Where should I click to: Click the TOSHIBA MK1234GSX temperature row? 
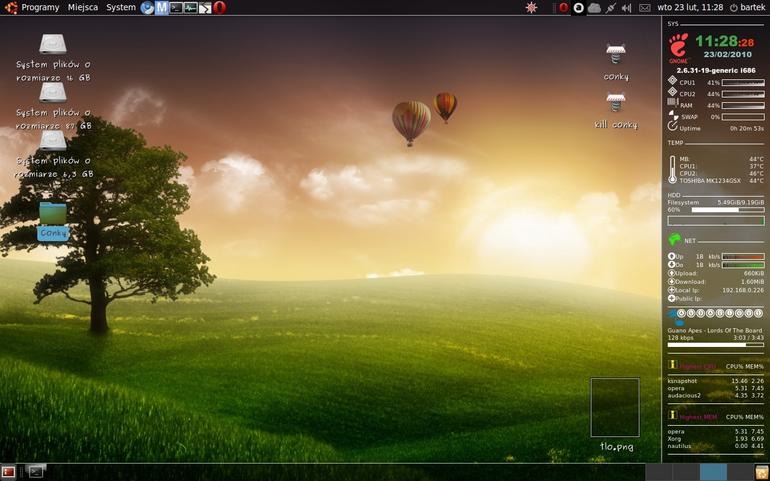coord(721,181)
